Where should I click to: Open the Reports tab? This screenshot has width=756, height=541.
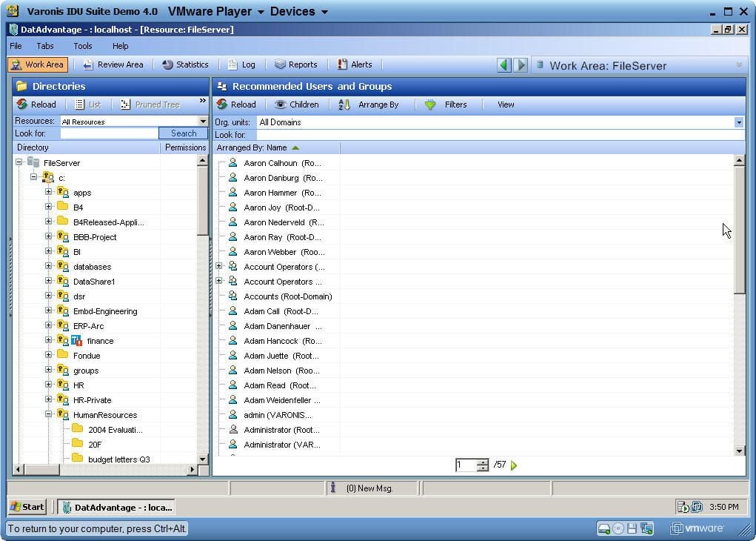[x=296, y=64]
